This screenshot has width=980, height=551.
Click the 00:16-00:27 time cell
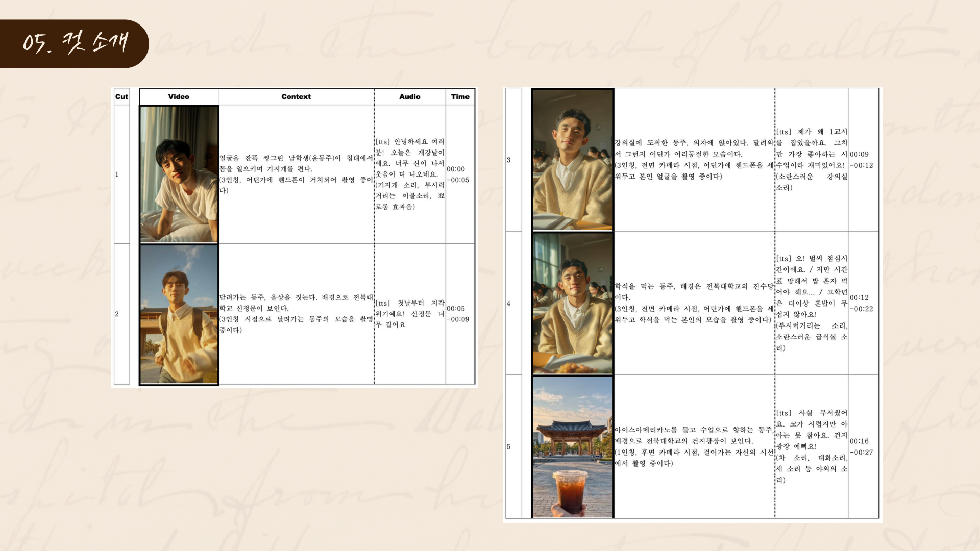pyautogui.click(x=862, y=447)
